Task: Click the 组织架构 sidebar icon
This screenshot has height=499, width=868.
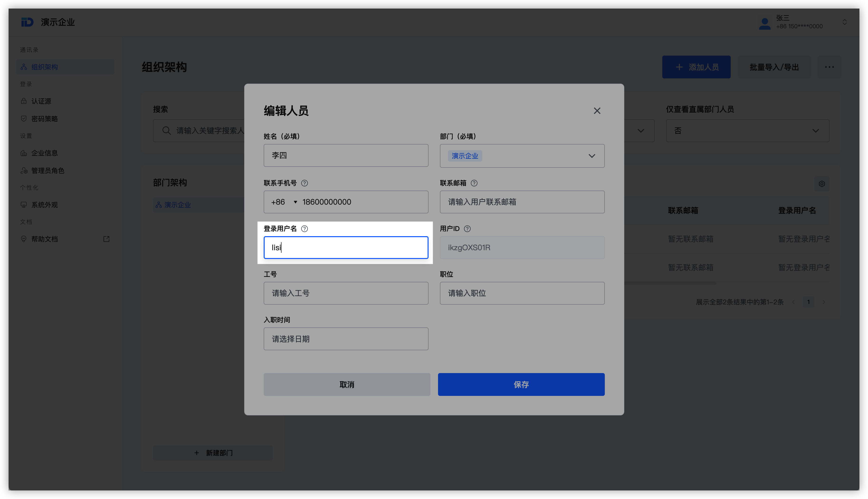Action: pyautogui.click(x=24, y=67)
